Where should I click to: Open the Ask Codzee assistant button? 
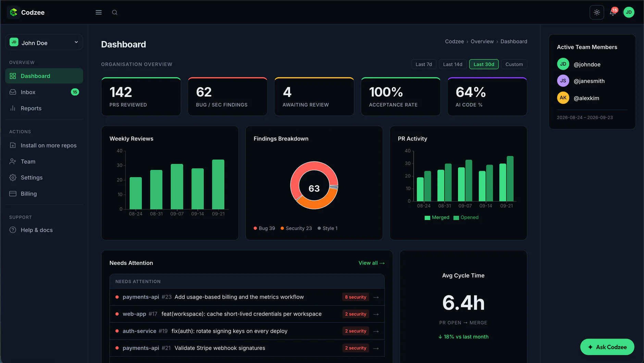[x=607, y=347]
